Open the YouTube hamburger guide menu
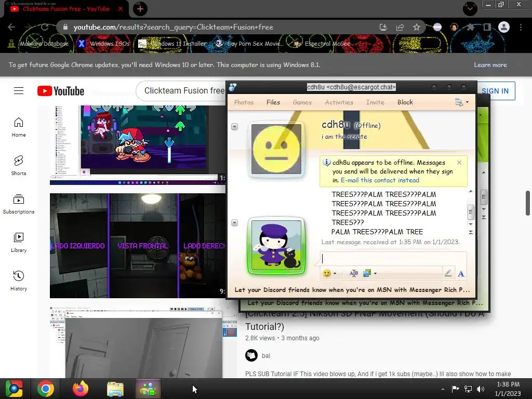The image size is (532, 399). tap(19, 90)
